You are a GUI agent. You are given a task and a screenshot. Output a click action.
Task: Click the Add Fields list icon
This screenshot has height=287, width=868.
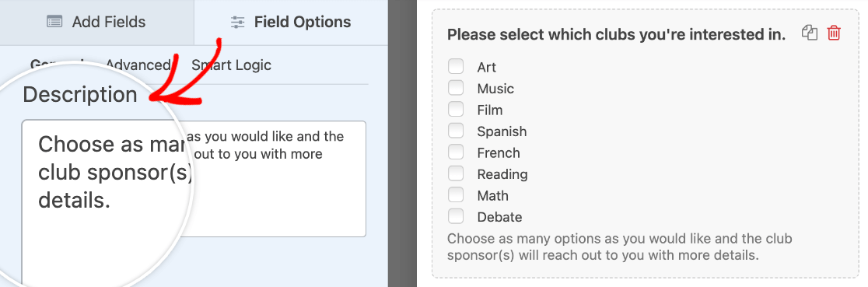point(54,22)
